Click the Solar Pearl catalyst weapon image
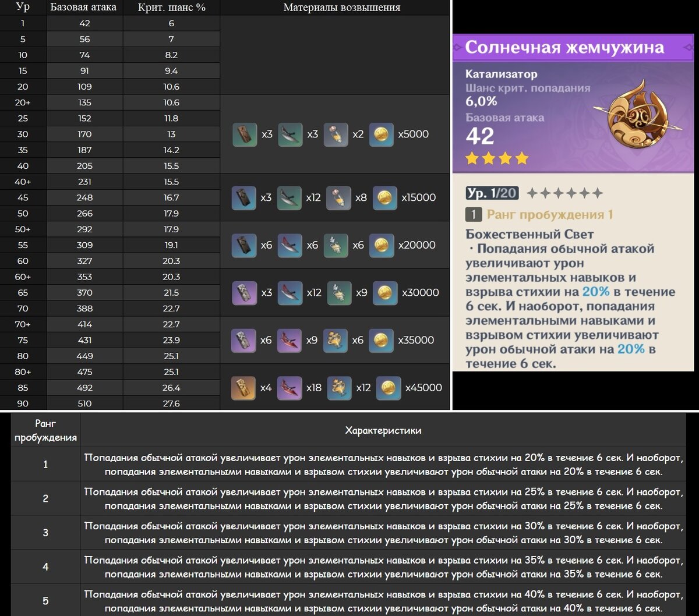This screenshot has width=699, height=616. (x=637, y=114)
